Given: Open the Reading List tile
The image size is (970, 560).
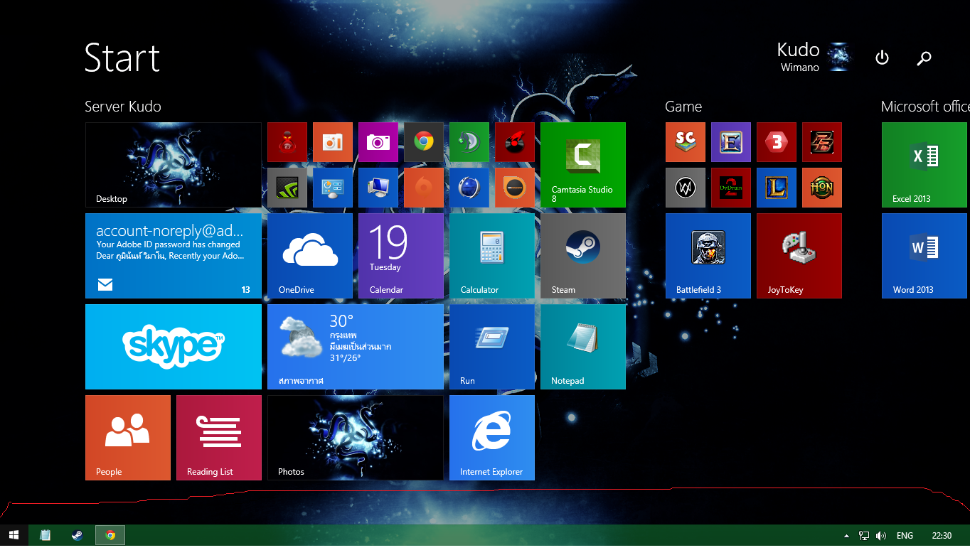Looking at the screenshot, I should pos(219,438).
